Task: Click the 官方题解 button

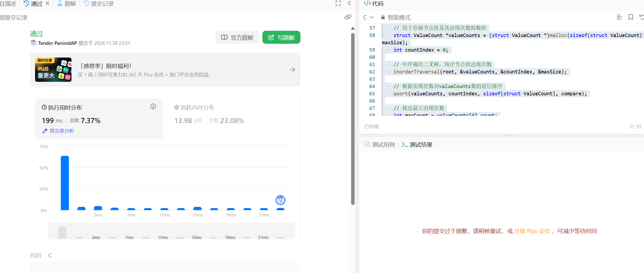Action: coord(237,38)
